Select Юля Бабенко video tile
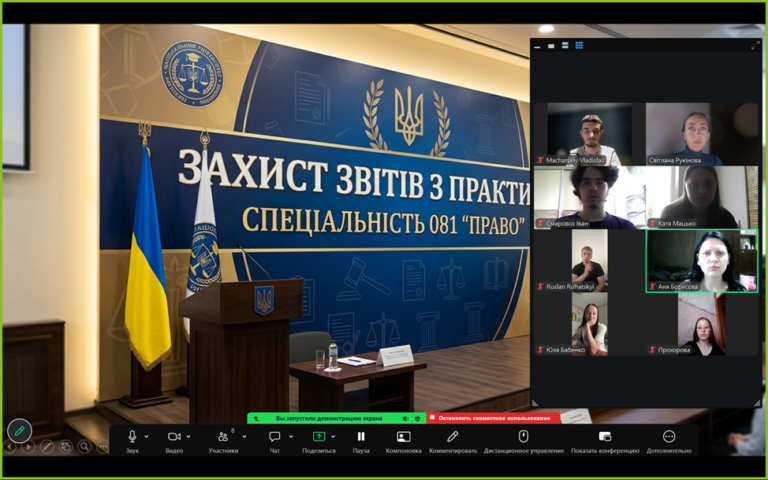 tap(589, 324)
